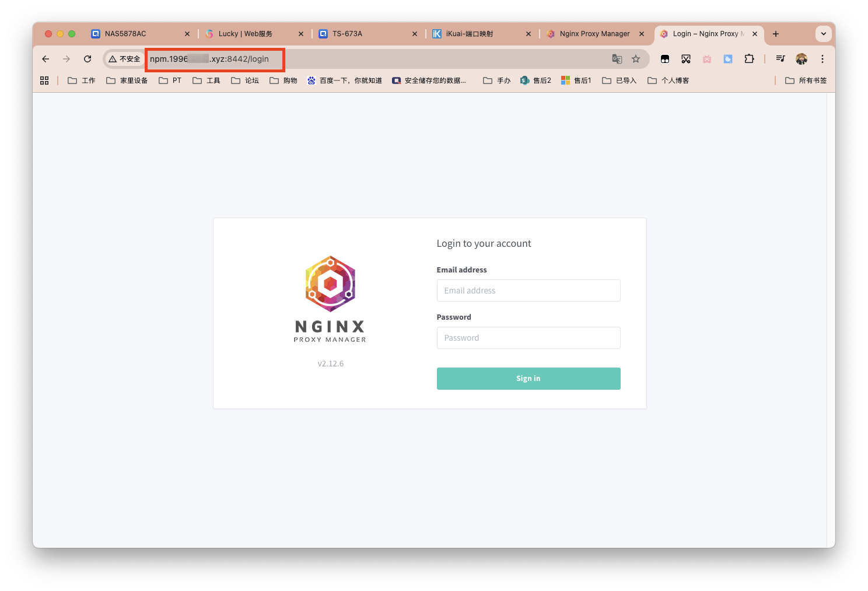The image size is (868, 591).
Task: Click into the Password field
Action: pyautogui.click(x=528, y=338)
